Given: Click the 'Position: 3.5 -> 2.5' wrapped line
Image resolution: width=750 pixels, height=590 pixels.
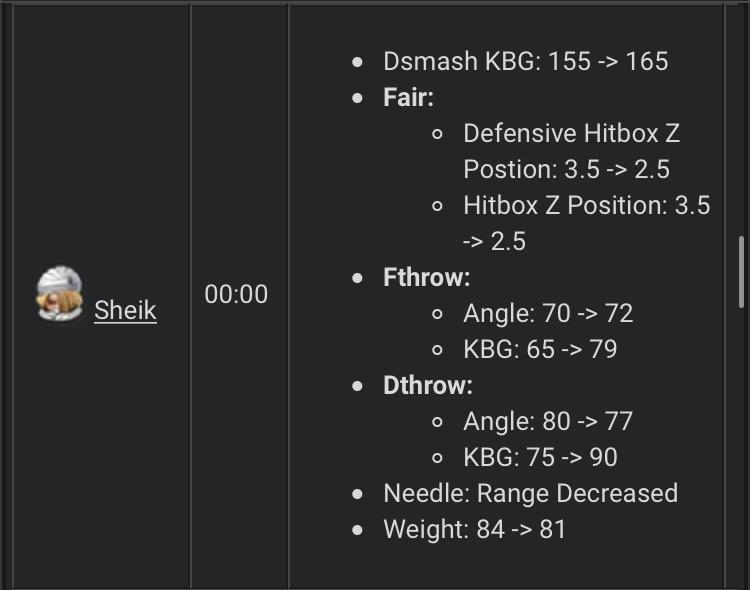Looking at the screenshot, I should tap(566, 170).
